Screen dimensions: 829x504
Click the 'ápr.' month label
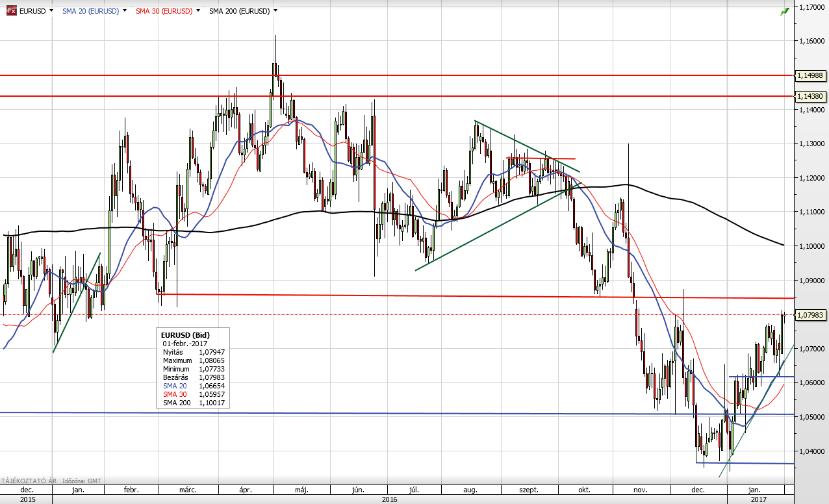pyautogui.click(x=246, y=490)
